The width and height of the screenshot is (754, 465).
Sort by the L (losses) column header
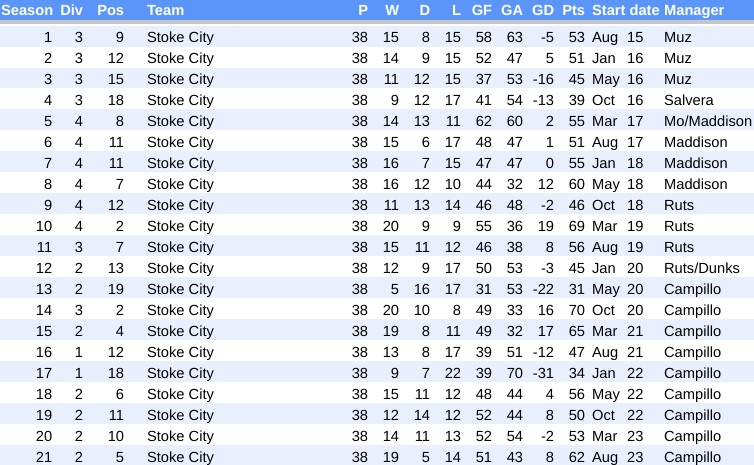(456, 10)
